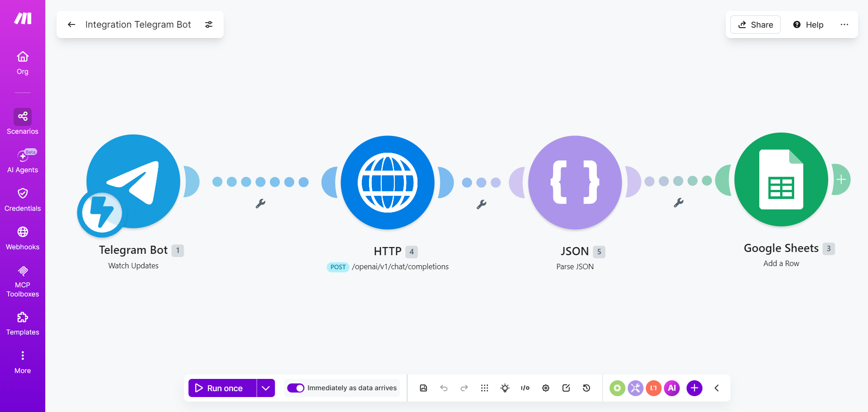Click the Google Sheets module number badge 3

pyautogui.click(x=829, y=248)
